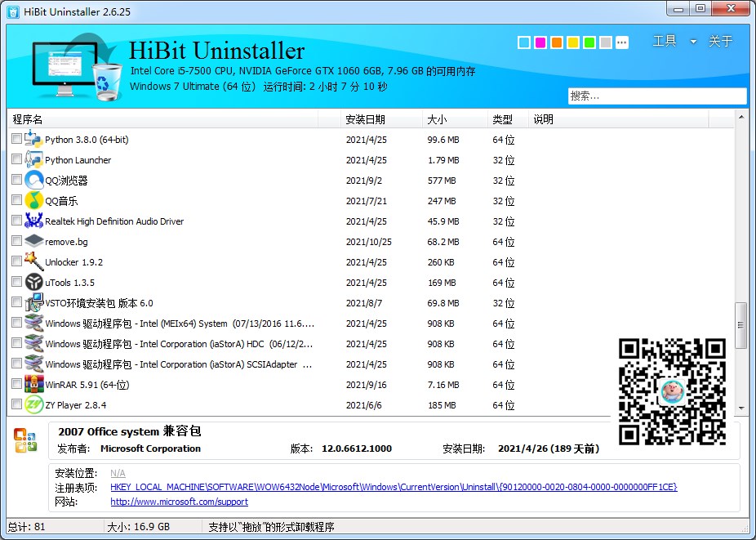
Task: Select the row 'WinRAR 5.91 (64-位)'
Action: pos(371,385)
